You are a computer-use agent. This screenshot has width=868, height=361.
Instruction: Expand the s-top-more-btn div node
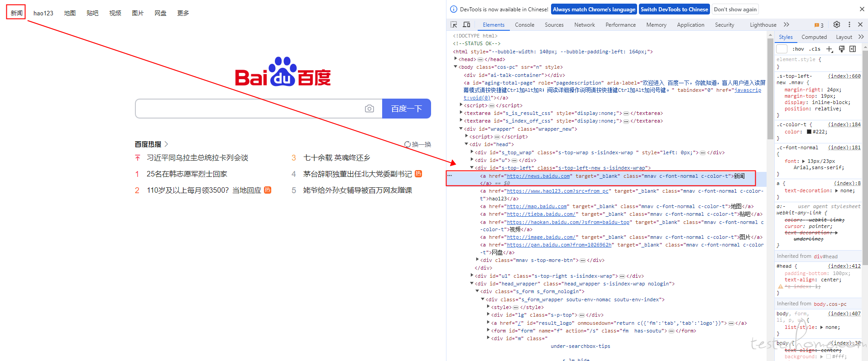click(x=478, y=260)
